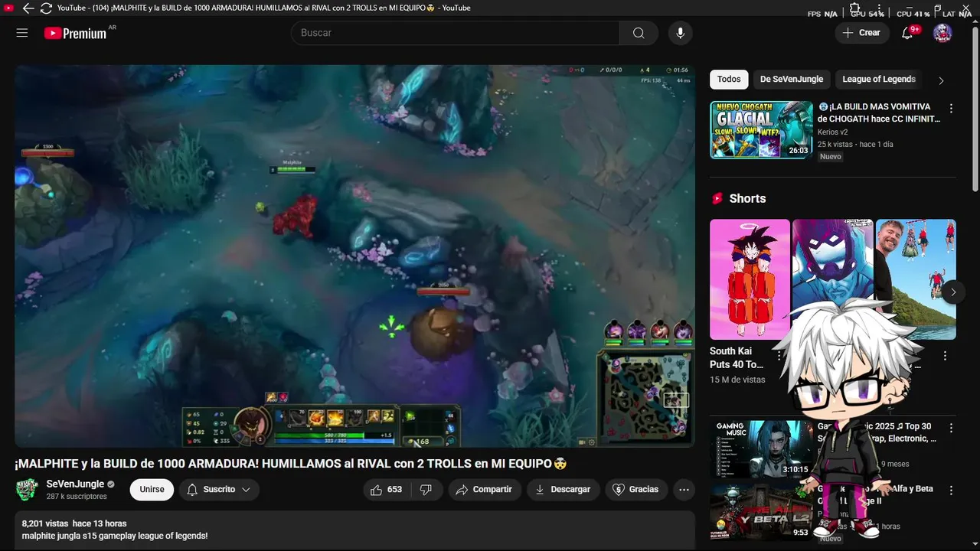
Task: Open the SeVenJungle channel avatar
Action: 28,490
